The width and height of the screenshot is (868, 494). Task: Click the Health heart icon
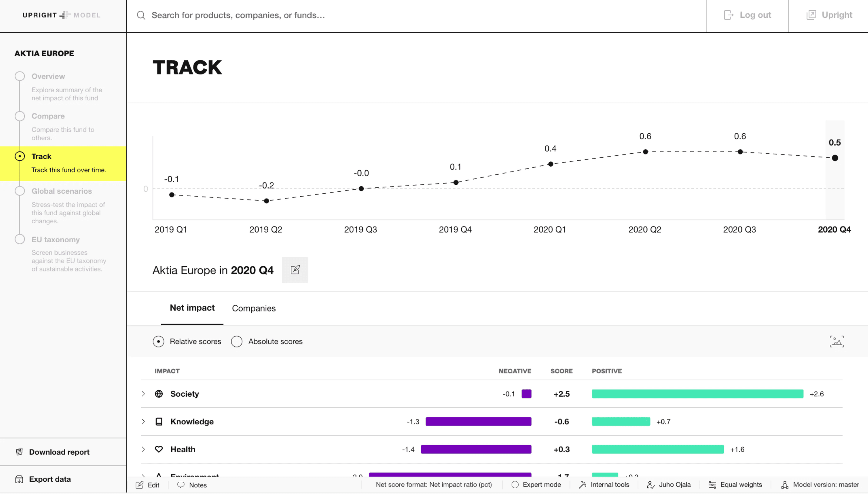coord(159,449)
